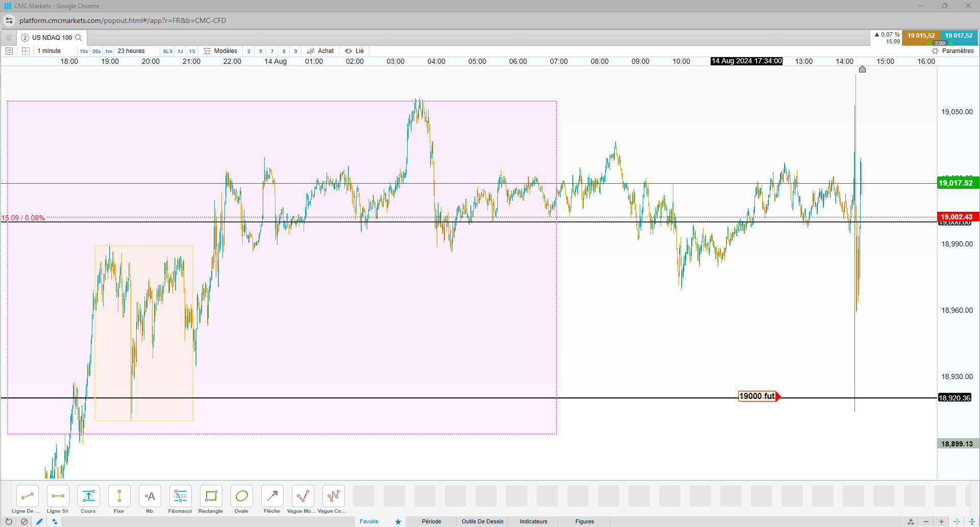Apply template number 2
Image resolution: width=980 pixels, height=527 pixels.
pyautogui.click(x=249, y=51)
